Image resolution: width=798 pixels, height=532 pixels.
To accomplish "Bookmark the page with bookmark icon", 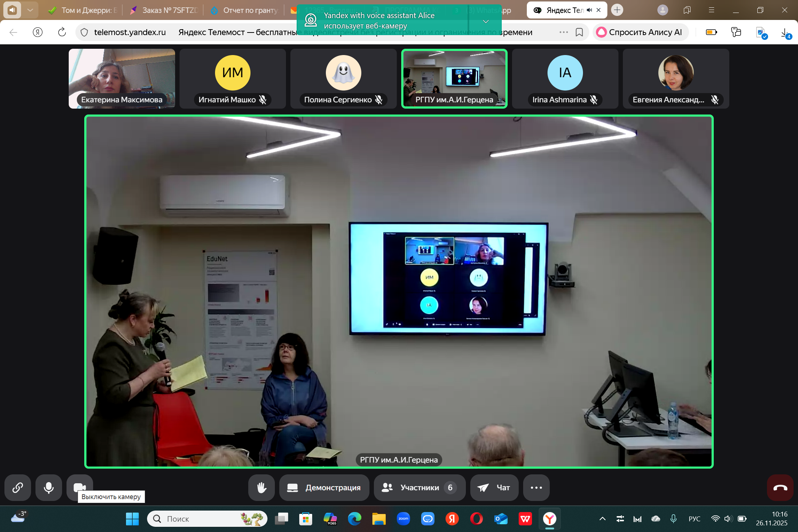I will pyautogui.click(x=579, y=33).
